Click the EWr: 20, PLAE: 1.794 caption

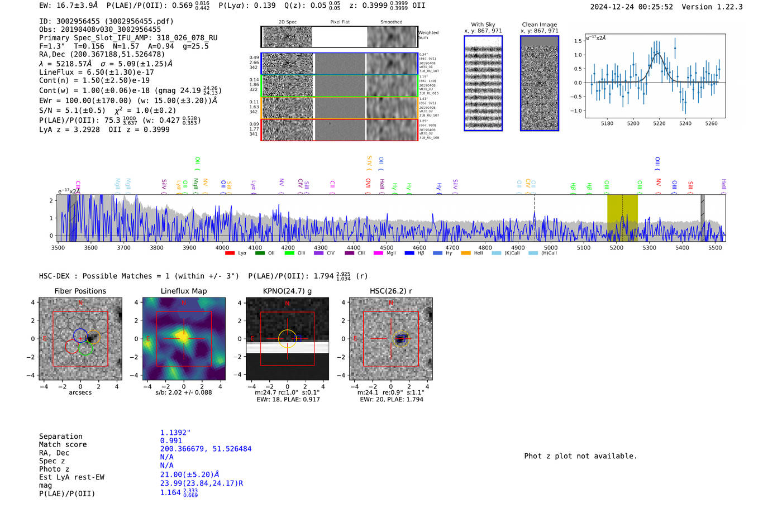coord(392,400)
